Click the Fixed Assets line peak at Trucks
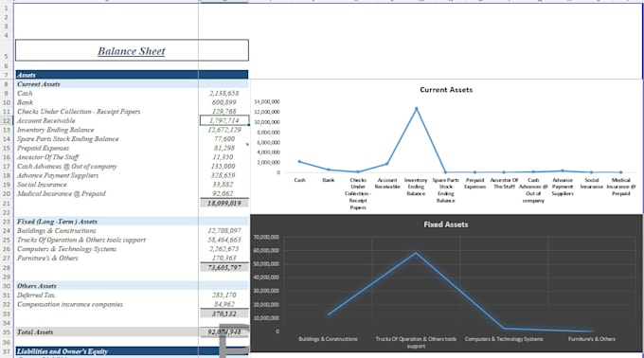Viewport: 644px width, 358px height. [x=416, y=253]
